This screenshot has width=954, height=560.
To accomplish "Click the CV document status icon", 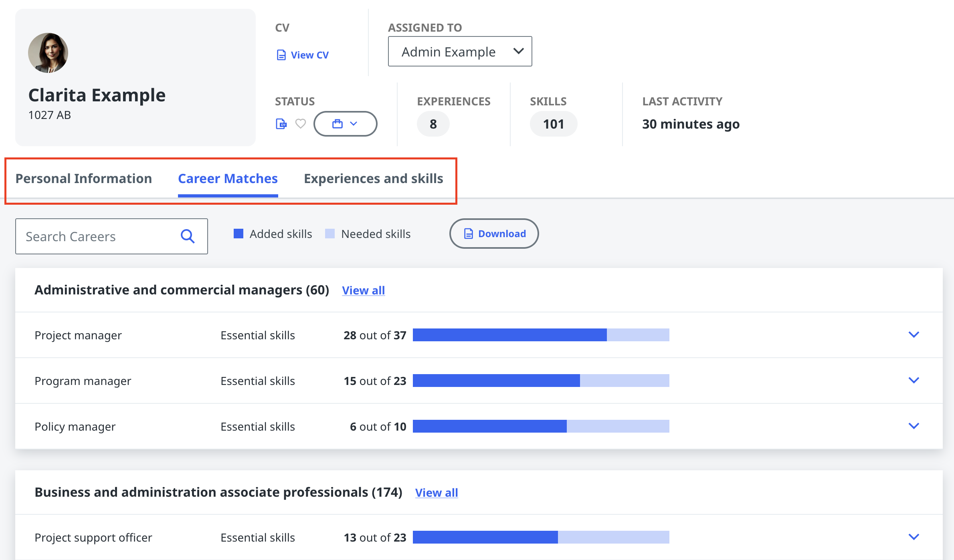I will (281, 124).
